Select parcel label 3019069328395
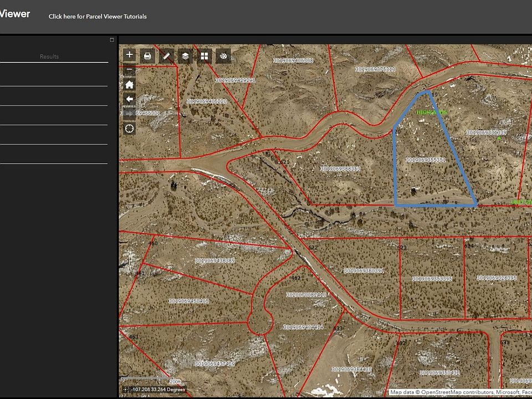Viewport: 532px width, 399px height. [x=497, y=278]
